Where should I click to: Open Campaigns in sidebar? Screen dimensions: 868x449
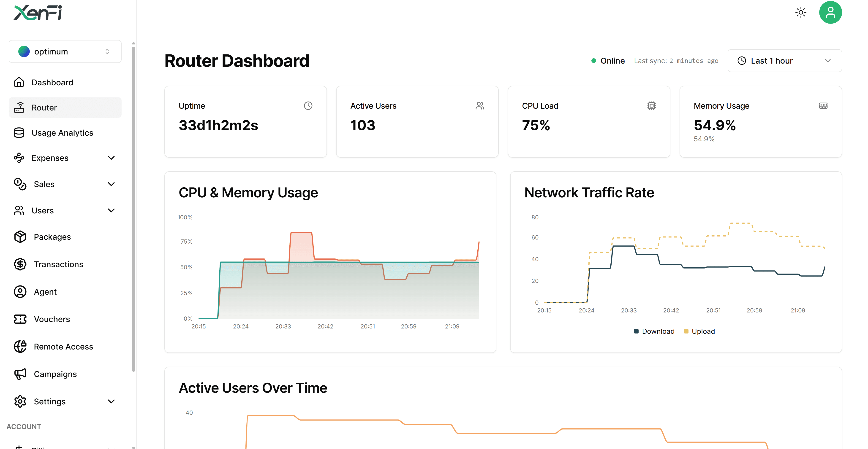click(x=65, y=374)
